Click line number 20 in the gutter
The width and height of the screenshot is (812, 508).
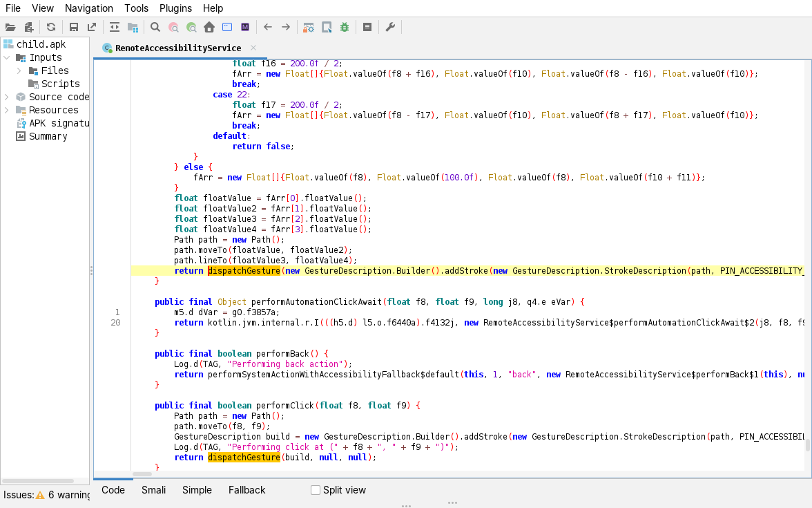coord(115,322)
